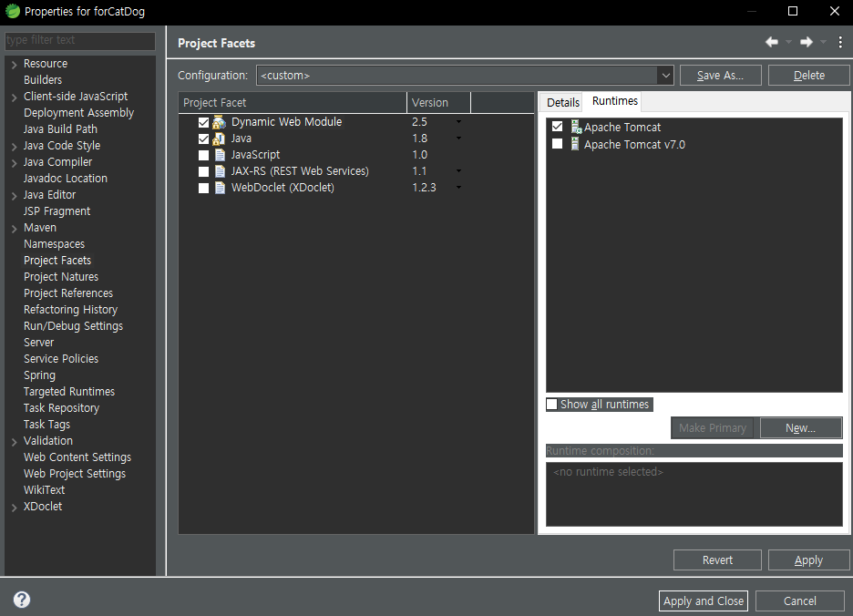This screenshot has width=853, height=616.
Task: Expand the Java Compiler node
Action: coord(15,163)
